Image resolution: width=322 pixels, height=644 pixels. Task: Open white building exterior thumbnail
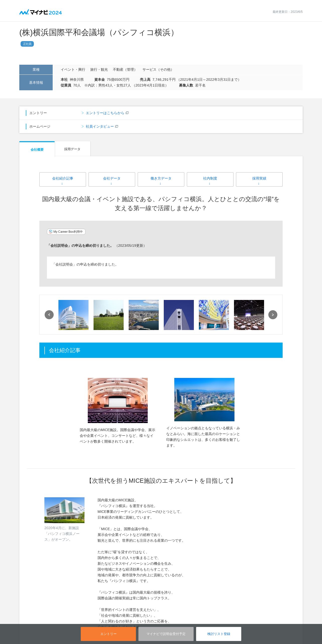[73, 315]
